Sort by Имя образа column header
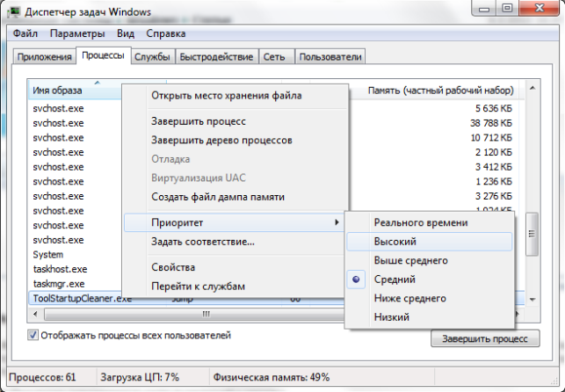The width and height of the screenshot is (565, 392). (x=75, y=90)
